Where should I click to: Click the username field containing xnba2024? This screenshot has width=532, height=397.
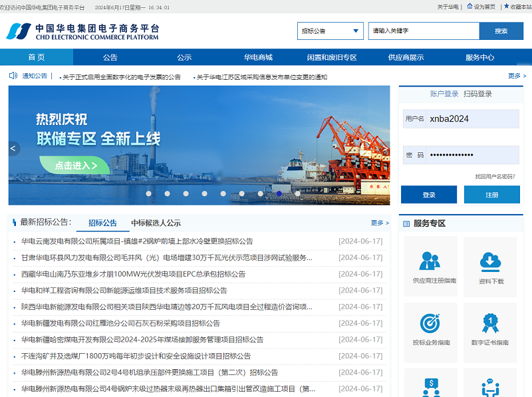click(x=461, y=119)
